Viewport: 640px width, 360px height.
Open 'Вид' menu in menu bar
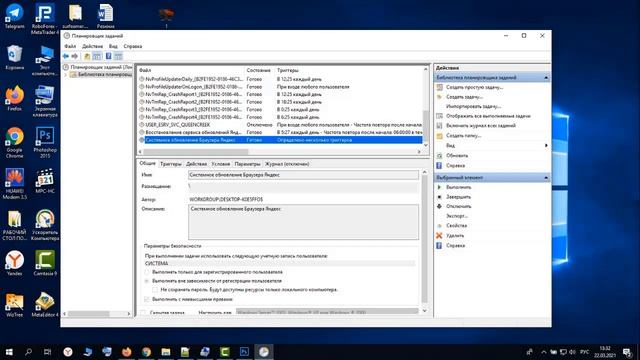click(x=113, y=46)
